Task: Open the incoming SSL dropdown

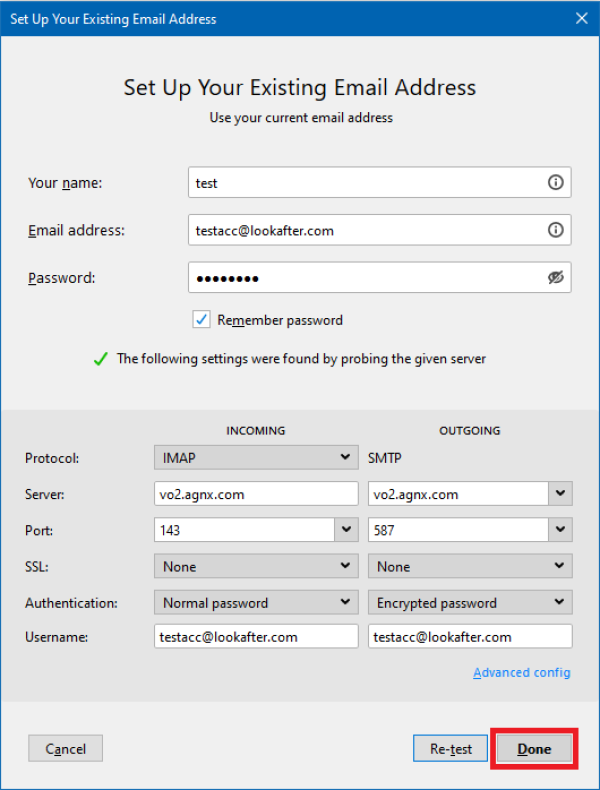Action: [x=255, y=566]
